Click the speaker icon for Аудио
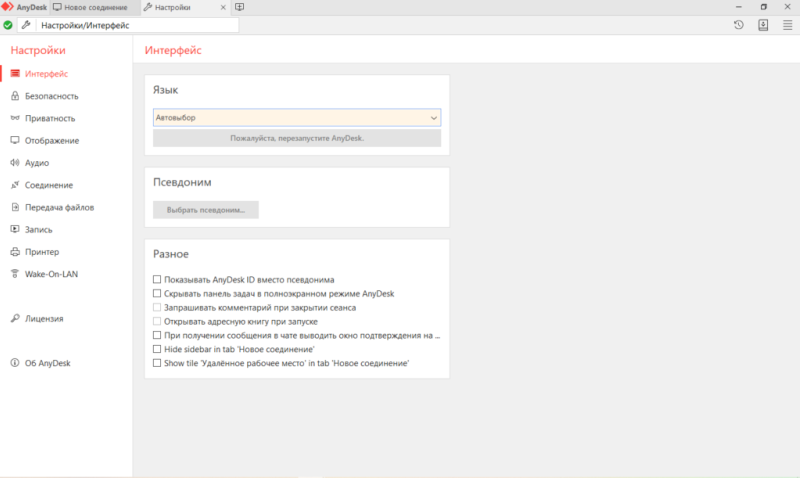The image size is (800, 478). point(15,163)
